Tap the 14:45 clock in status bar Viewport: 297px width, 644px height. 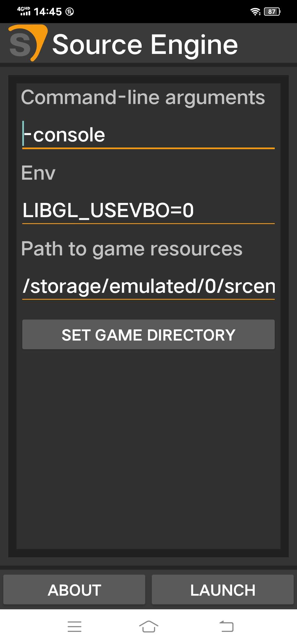pyautogui.click(x=48, y=12)
